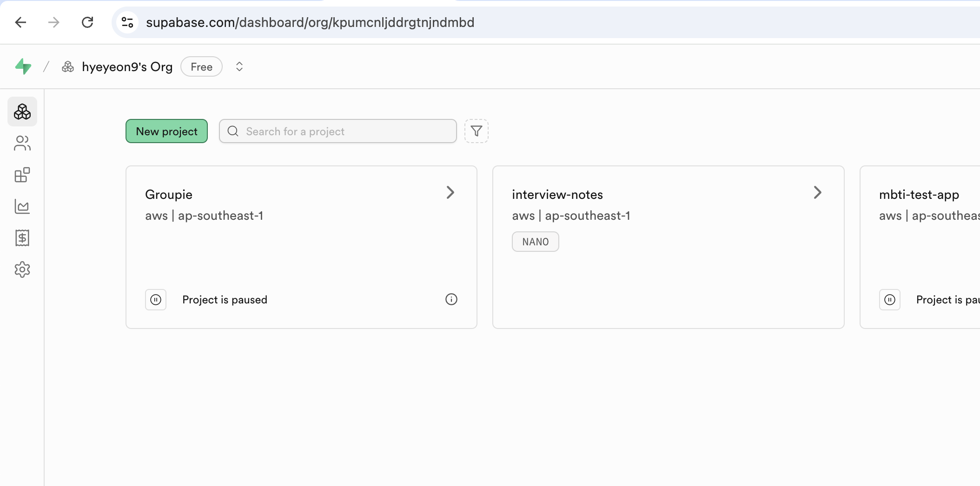980x486 pixels.
Task: Click the interview-notes project title
Action: click(x=557, y=195)
